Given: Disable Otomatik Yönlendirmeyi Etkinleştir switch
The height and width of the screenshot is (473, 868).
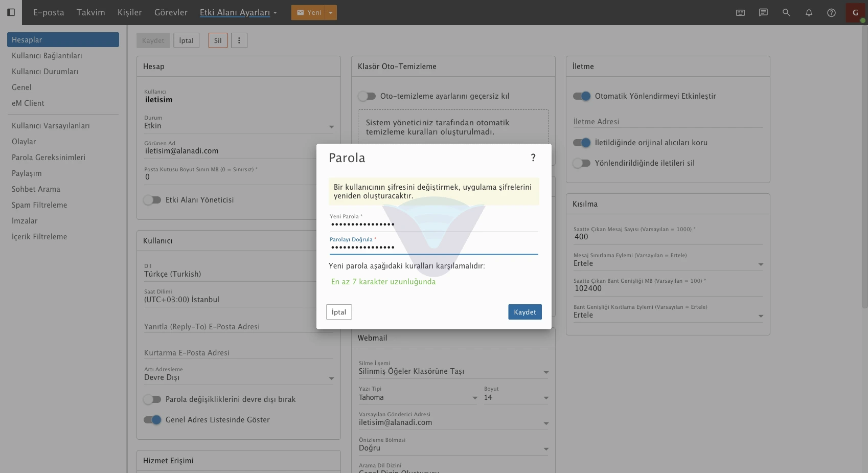Looking at the screenshot, I should coord(582,96).
